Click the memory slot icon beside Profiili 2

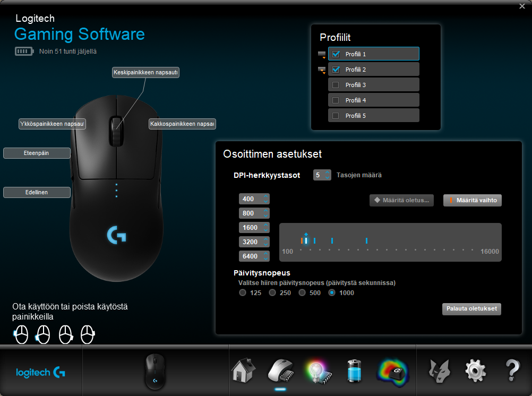click(322, 70)
